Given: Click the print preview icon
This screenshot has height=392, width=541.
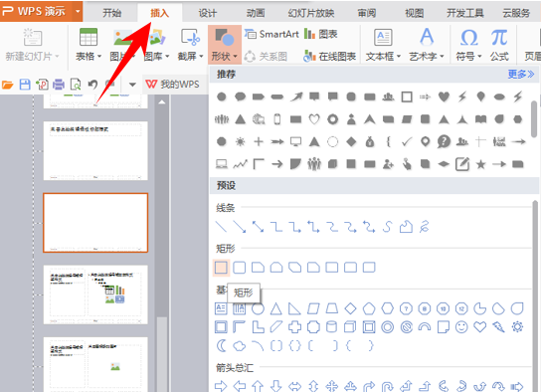Looking at the screenshot, I should (76, 85).
